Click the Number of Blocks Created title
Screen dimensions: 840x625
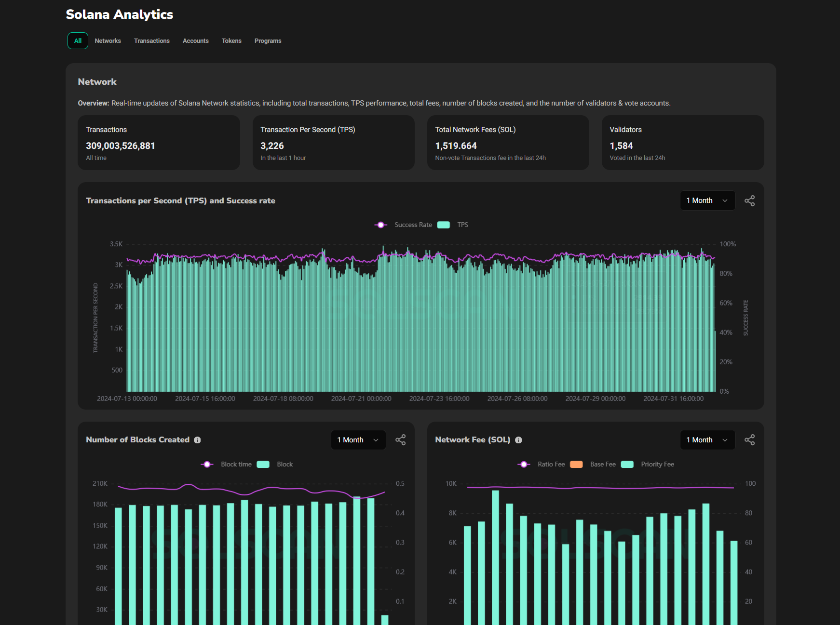[x=137, y=440]
